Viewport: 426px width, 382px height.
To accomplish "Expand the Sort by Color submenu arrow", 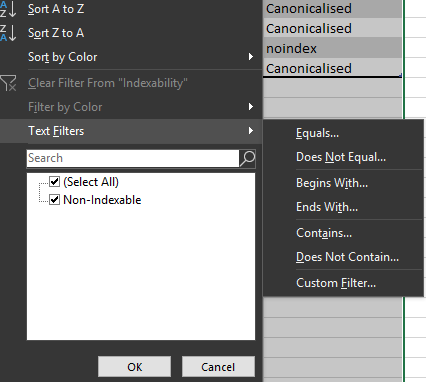I will (251, 57).
